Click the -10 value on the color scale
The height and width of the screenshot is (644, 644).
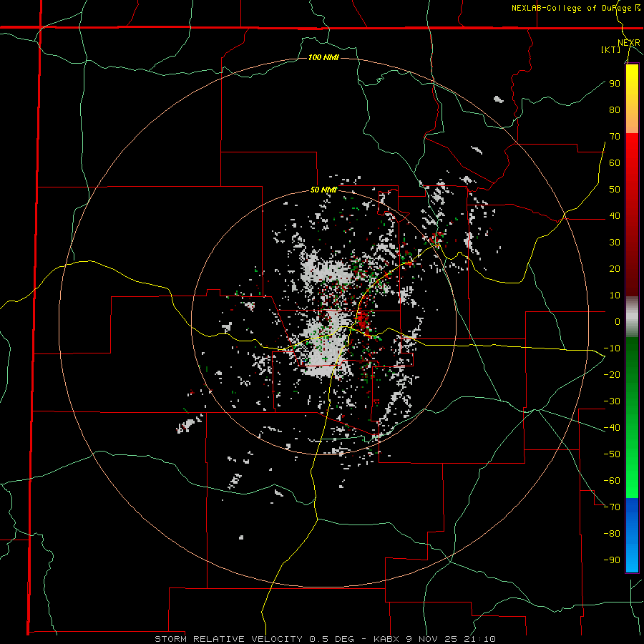(x=612, y=348)
